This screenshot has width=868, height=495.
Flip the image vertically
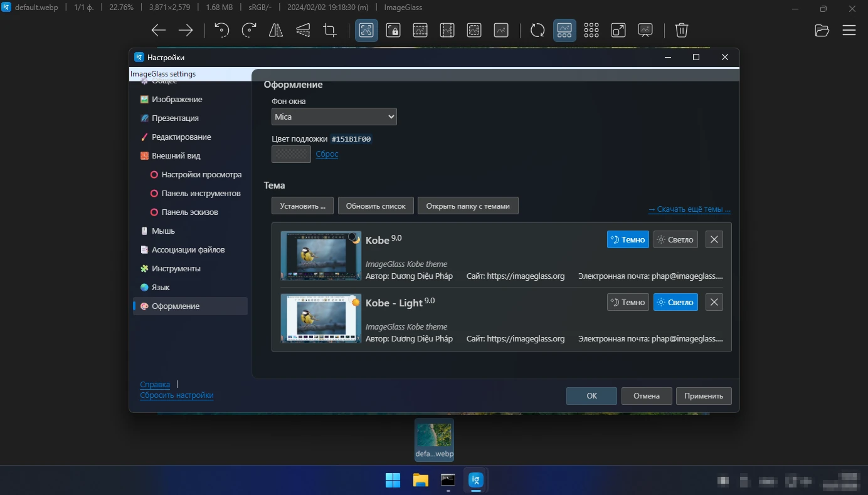click(x=303, y=30)
